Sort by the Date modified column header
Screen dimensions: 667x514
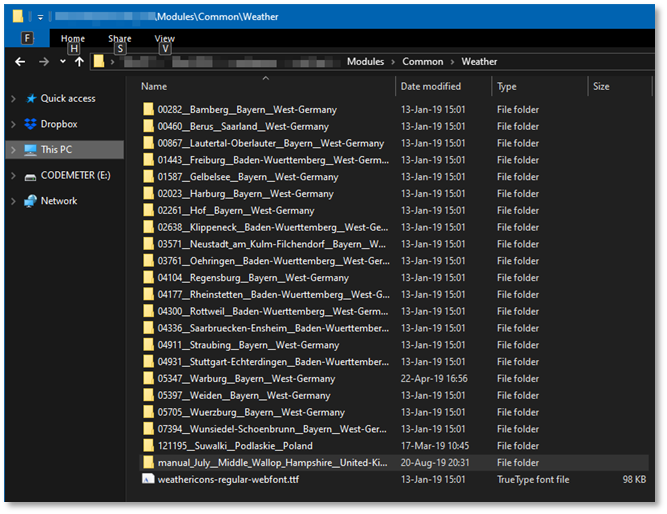431,87
